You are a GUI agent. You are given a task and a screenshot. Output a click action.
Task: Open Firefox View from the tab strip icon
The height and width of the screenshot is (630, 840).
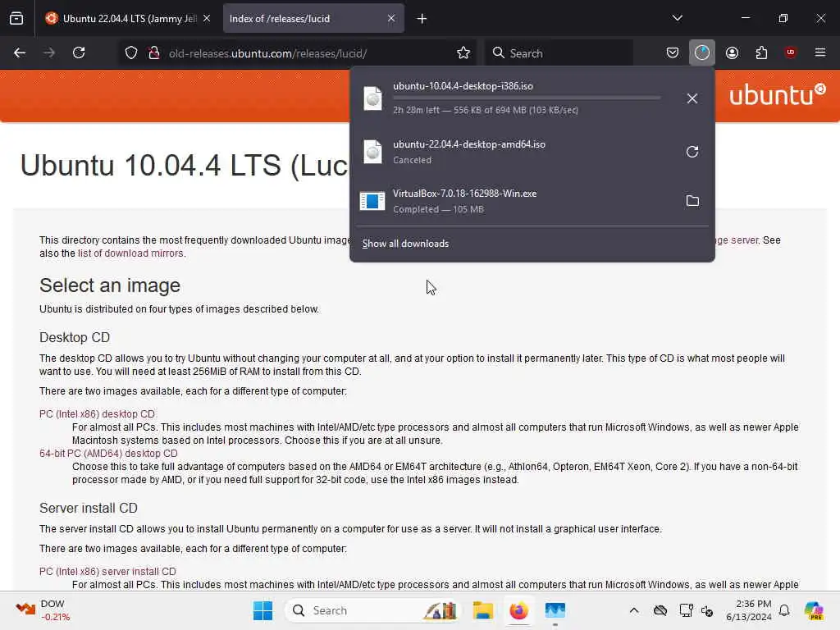coord(16,19)
